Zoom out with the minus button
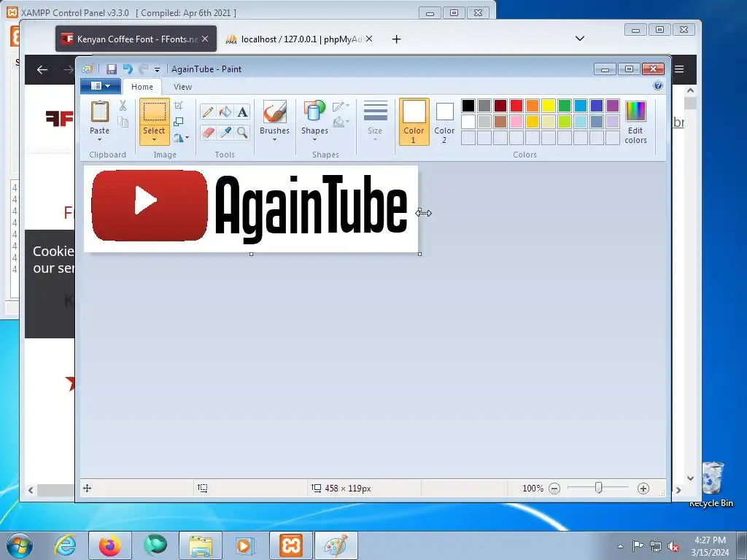Image resolution: width=747 pixels, height=560 pixels. [554, 489]
